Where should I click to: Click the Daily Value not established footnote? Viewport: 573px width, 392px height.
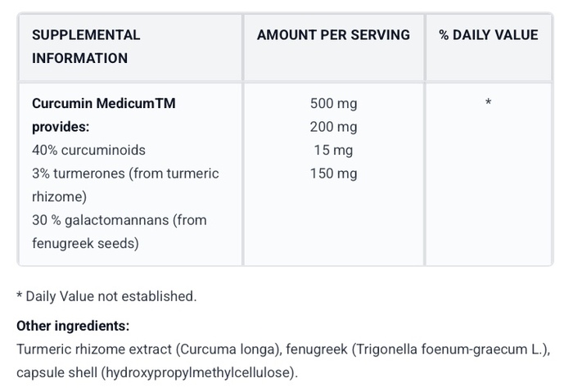[x=106, y=296]
